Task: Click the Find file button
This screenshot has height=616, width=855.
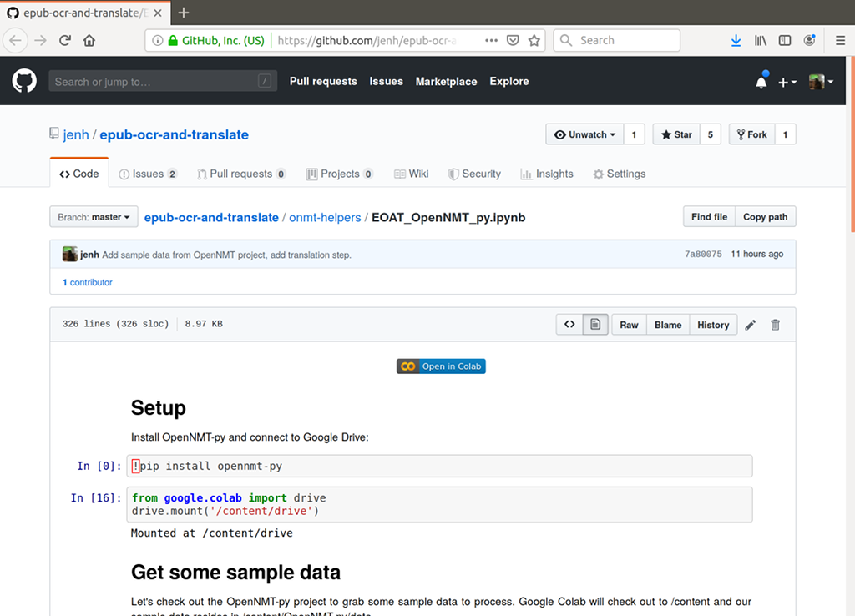Action: pos(710,216)
